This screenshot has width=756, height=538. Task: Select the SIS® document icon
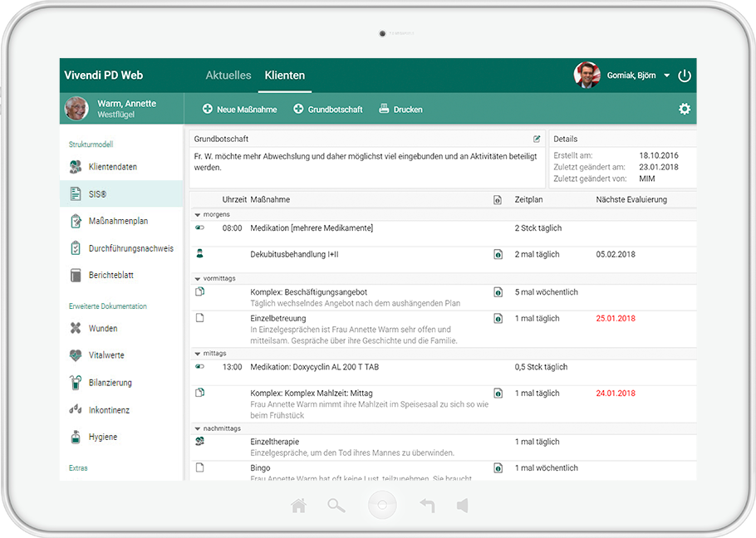(x=76, y=193)
